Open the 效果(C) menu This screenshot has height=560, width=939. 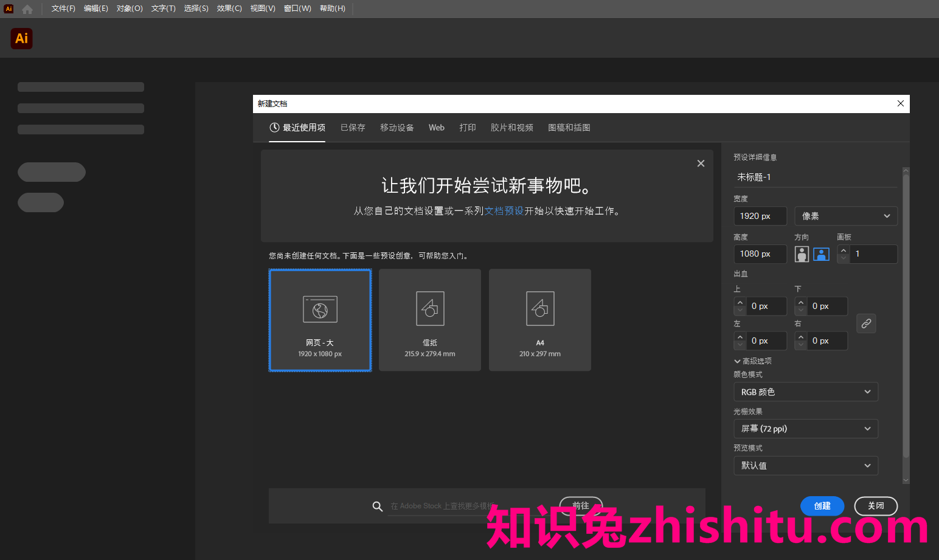point(229,9)
